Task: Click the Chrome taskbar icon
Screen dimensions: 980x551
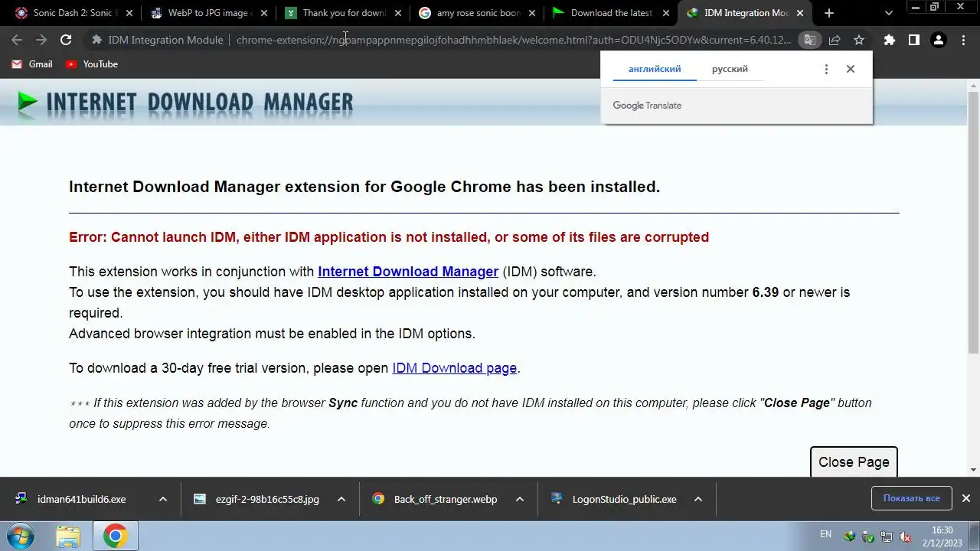Action: (115, 536)
